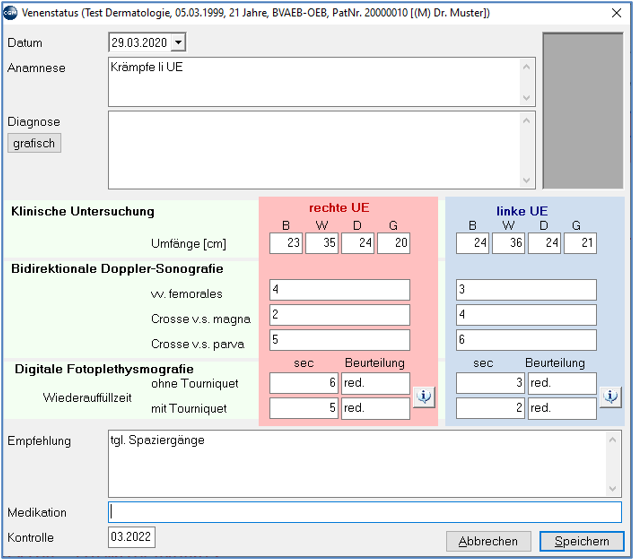
Task: Cancel with the Abbrechen button
Action: point(488,541)
